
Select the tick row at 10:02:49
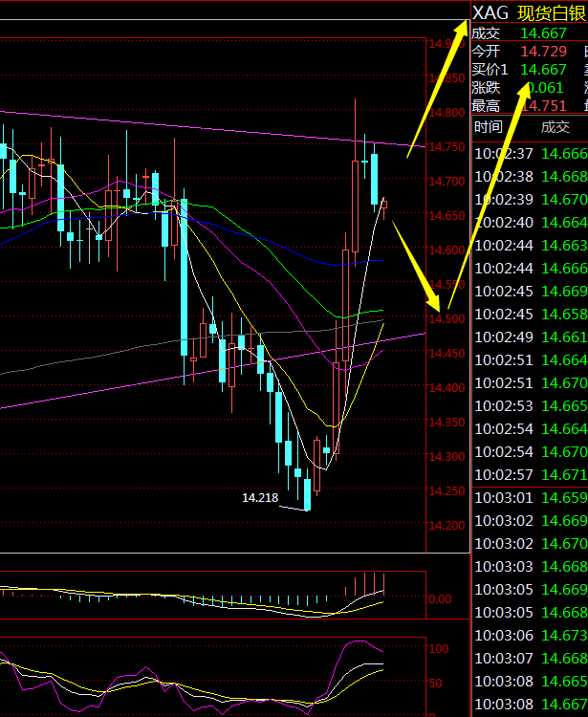click(531, 337)
